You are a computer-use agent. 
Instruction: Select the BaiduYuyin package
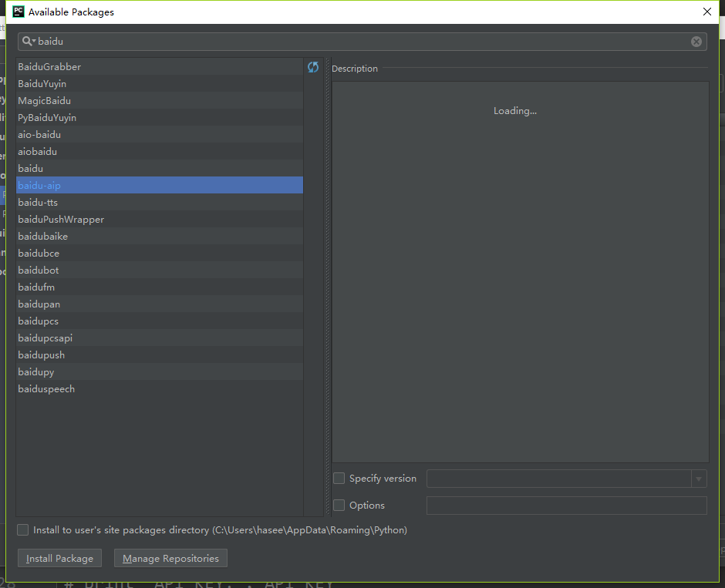pyautogui.click(x=160, y=83)
